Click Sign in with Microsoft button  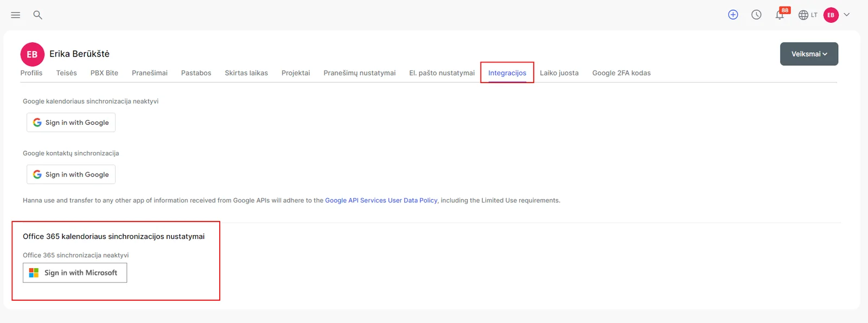coord(75,273)
